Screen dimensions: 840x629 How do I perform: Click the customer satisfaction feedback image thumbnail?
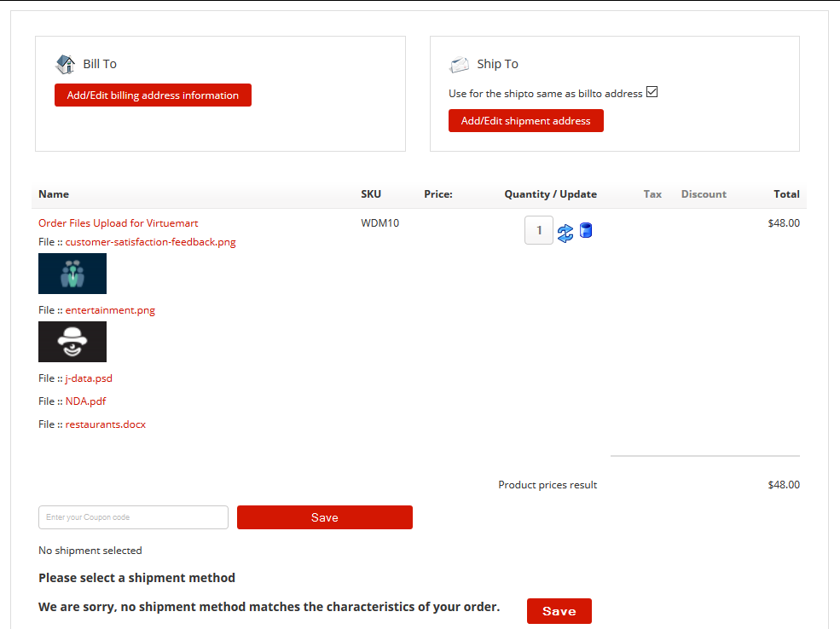[x=72, y=274]
